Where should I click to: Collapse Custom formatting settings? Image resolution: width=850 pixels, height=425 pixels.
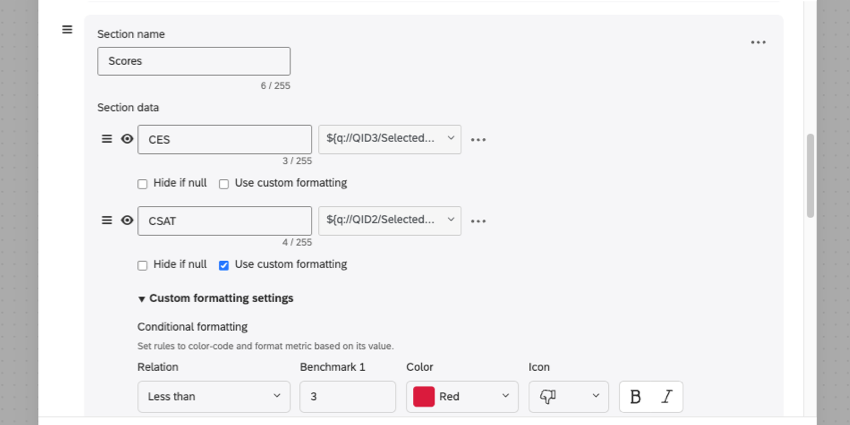216,298
